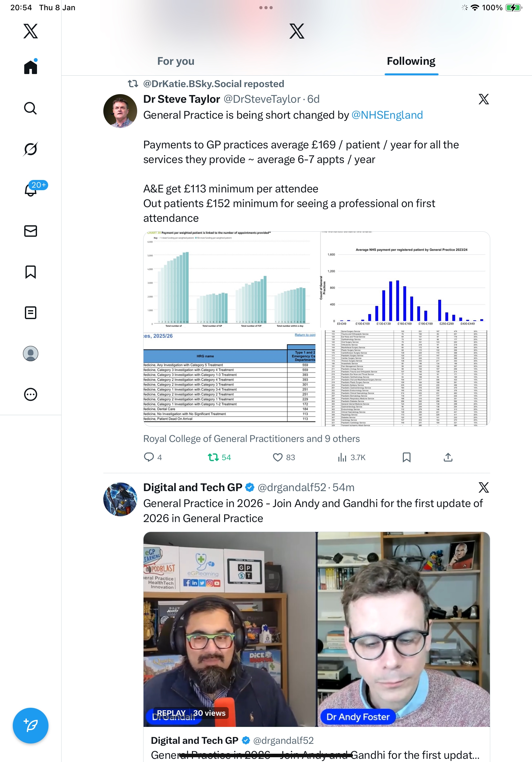Open Grok from the sidebar

click(30, 149)
